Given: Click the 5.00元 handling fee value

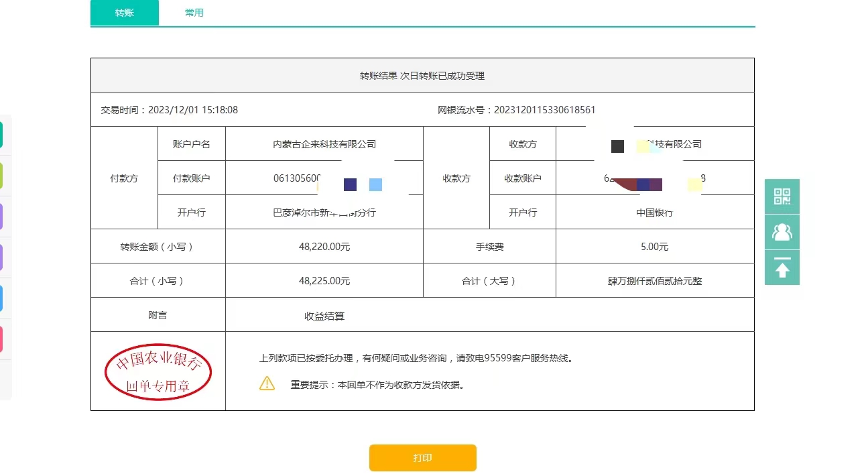Looking at the screenshot, I should click(655, 247).
